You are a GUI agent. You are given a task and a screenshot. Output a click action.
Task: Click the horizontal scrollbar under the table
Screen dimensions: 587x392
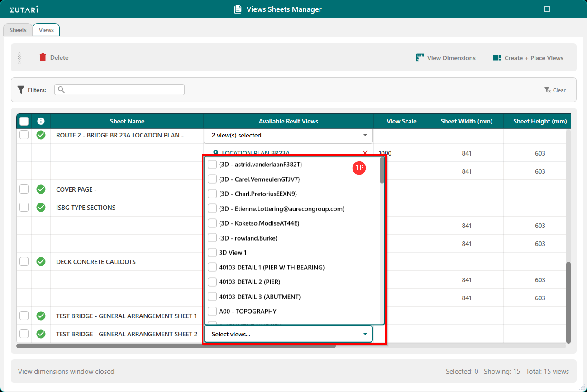point(176,346)
